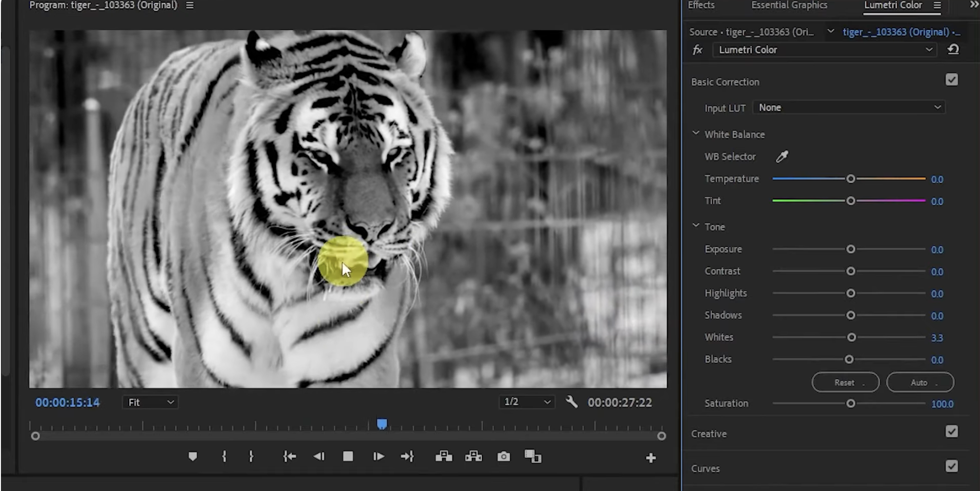Disable the Basic Correction checkbox

[x=952, y=80]
